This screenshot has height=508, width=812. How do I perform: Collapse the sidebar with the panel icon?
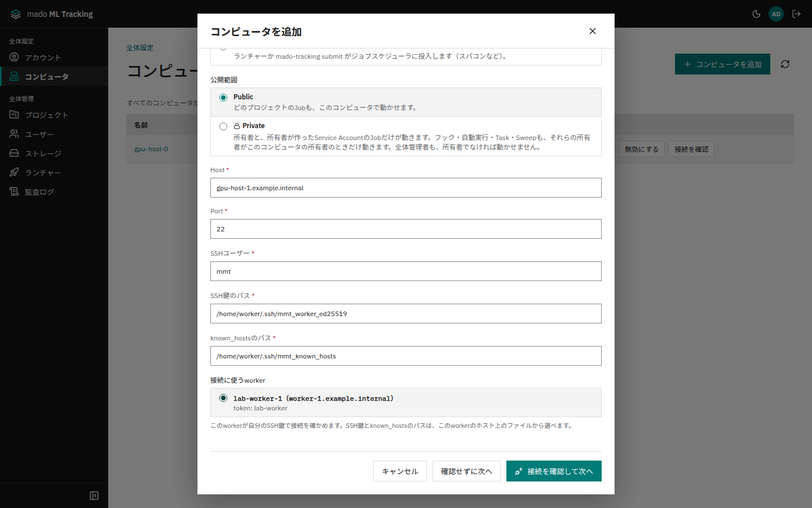pyautogui.click(x=94, y=496)
